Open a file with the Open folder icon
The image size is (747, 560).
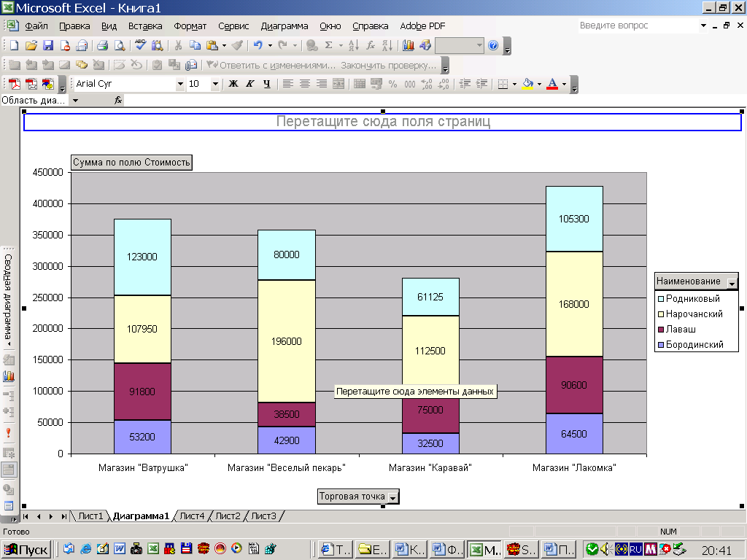(31, 45)
